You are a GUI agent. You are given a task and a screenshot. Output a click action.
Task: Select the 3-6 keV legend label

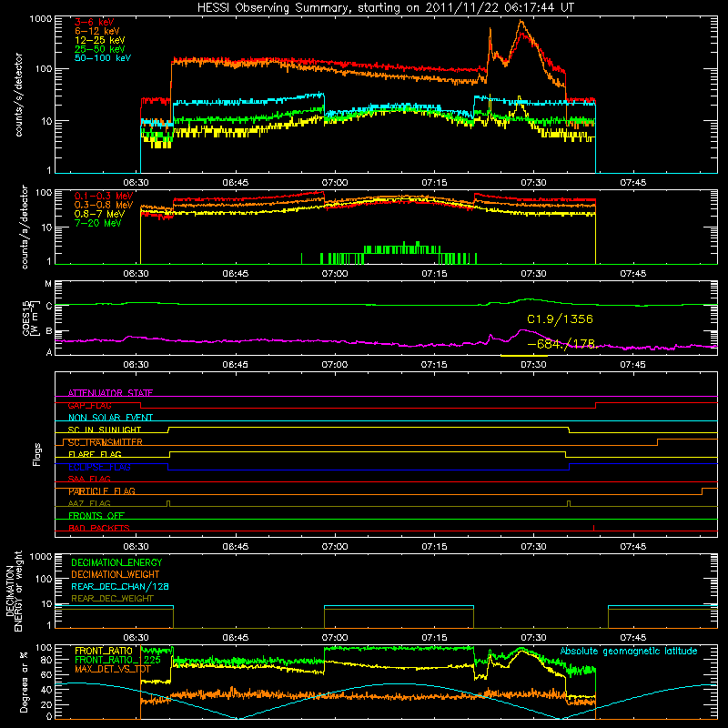point(95,22)
